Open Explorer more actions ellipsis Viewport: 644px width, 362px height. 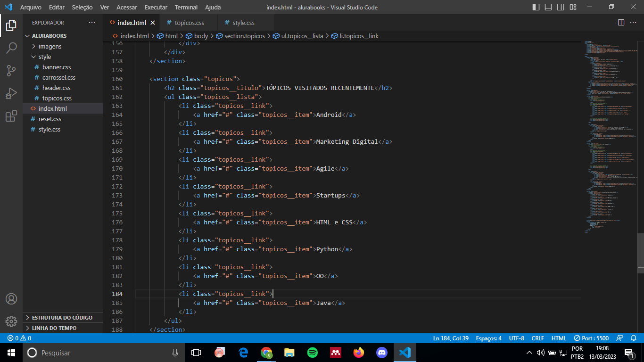[x=91, y=23]
